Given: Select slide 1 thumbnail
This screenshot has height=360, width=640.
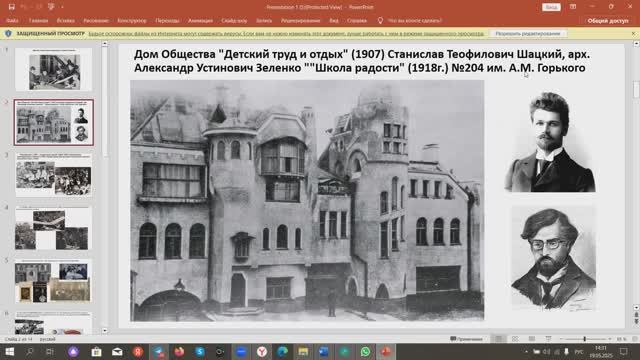Looking at the screenshot, I should pyautogui.click(x=53, y=69).
